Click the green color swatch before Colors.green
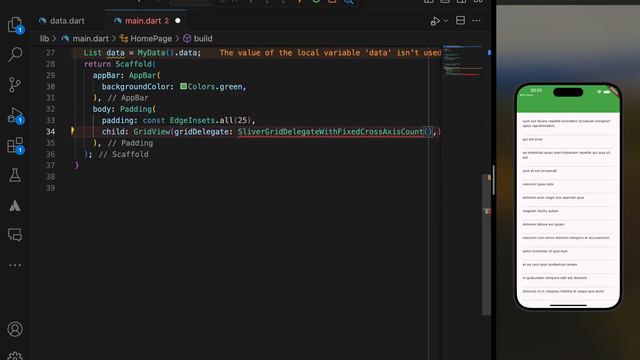This screenshot has height=360, width=640. click(183, 86)
